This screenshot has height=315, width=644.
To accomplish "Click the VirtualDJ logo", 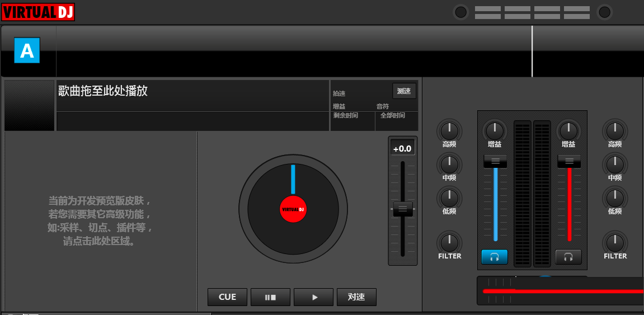I will click(x=38, y=12).
